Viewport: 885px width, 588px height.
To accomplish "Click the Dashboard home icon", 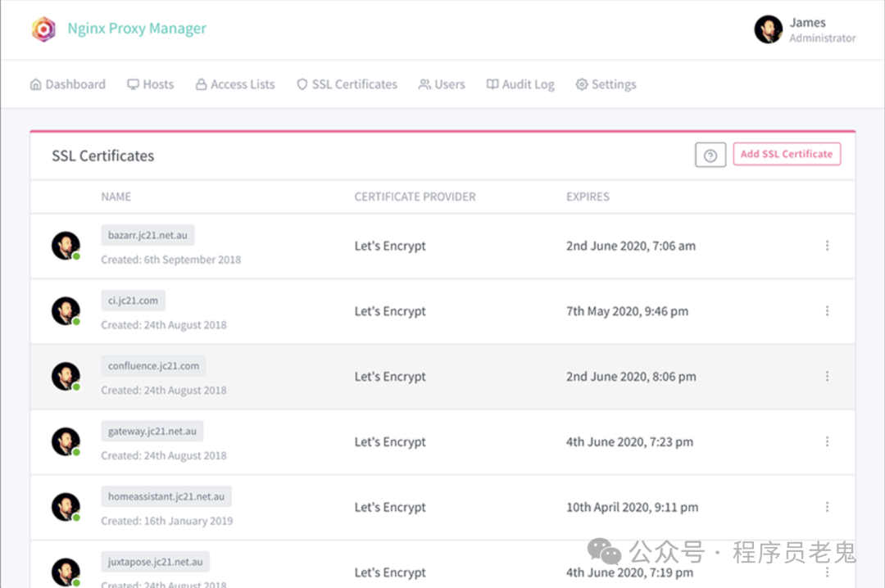I will coord(35,84).
